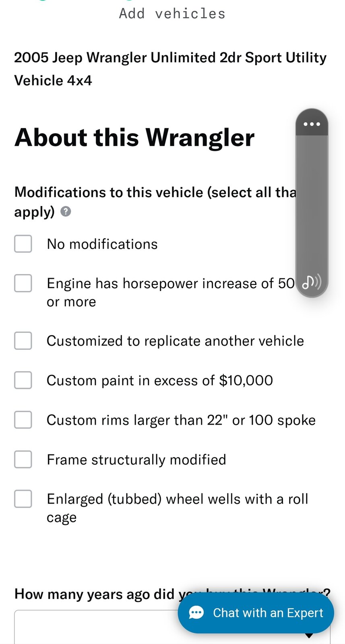Viewport: 345px width, 644px height.
Task: Open the three-dots menu on floating widget
Action: click(x=312, y=124)
